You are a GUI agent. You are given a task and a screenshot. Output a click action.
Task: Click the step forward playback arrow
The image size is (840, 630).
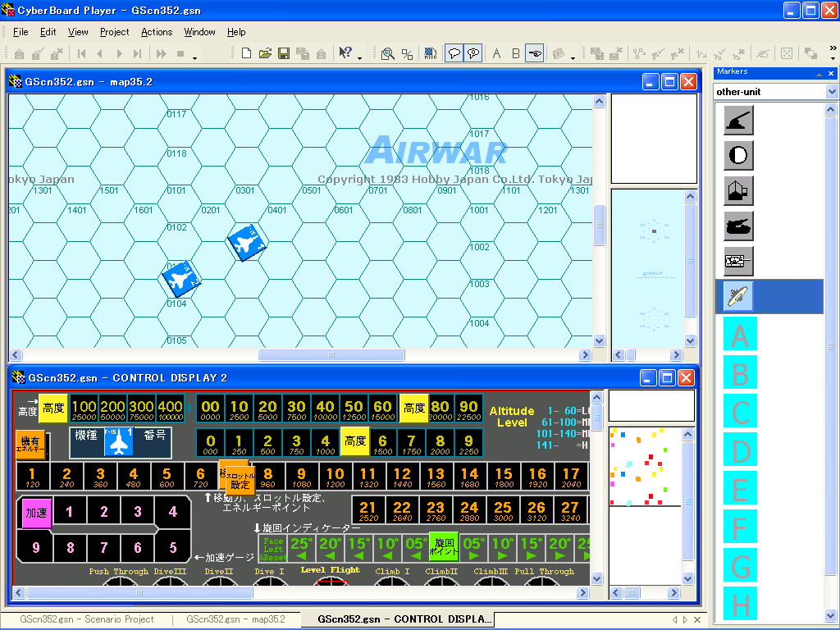tap(119, 53)
